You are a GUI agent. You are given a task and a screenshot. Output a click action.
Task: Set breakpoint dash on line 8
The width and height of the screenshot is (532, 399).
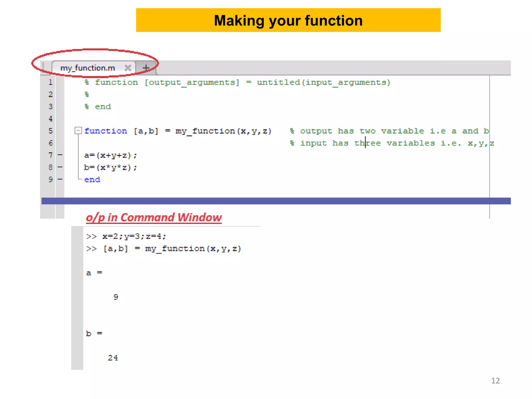(60, 167)
